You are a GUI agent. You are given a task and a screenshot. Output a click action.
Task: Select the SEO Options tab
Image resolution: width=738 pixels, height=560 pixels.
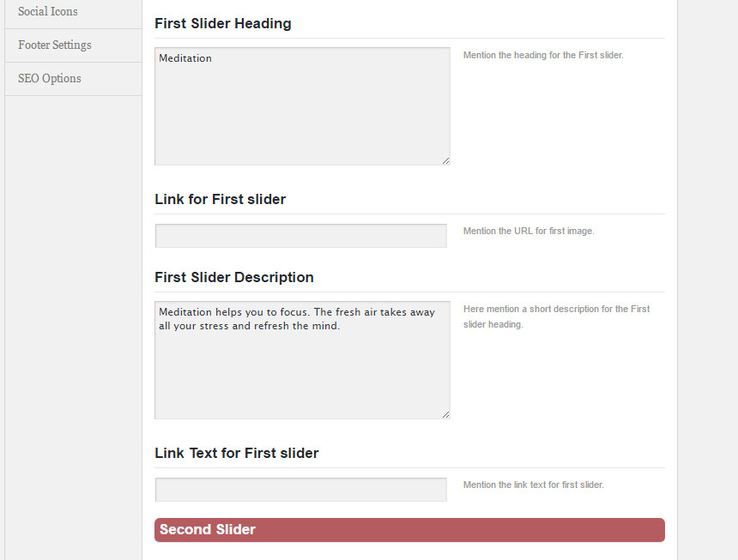[73, 79]
